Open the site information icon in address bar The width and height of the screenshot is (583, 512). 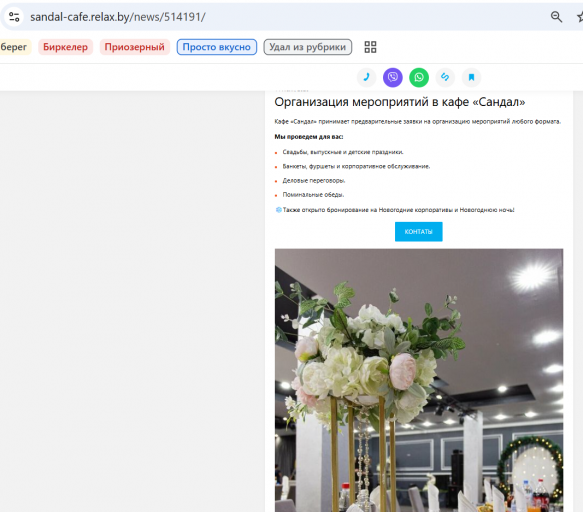point(14,17)
